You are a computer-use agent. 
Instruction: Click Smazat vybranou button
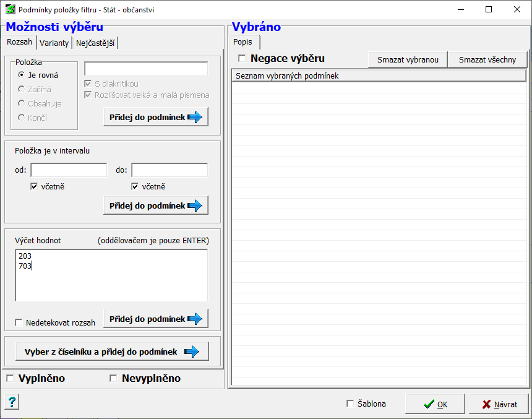(408, 59)
